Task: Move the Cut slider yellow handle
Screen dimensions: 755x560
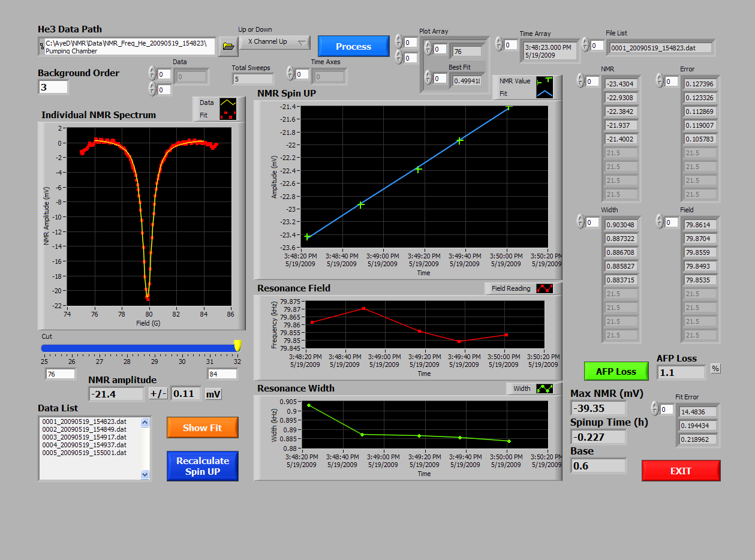Action: pos(237,346)
